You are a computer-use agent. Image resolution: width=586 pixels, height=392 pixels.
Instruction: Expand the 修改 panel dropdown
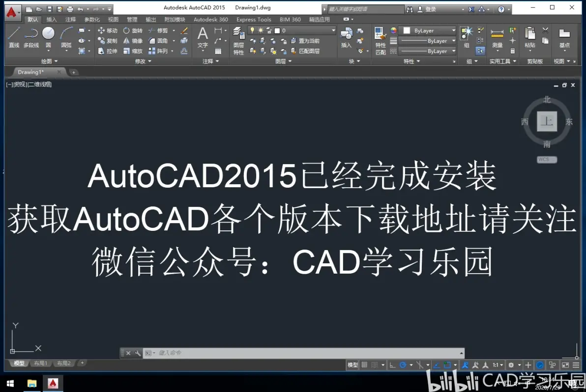[x=143, y=61]
